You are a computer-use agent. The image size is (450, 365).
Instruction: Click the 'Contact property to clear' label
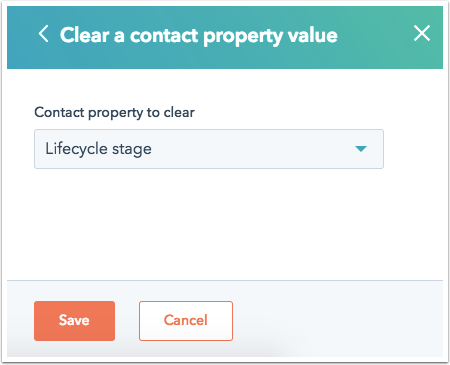click(x=114, y=113)
